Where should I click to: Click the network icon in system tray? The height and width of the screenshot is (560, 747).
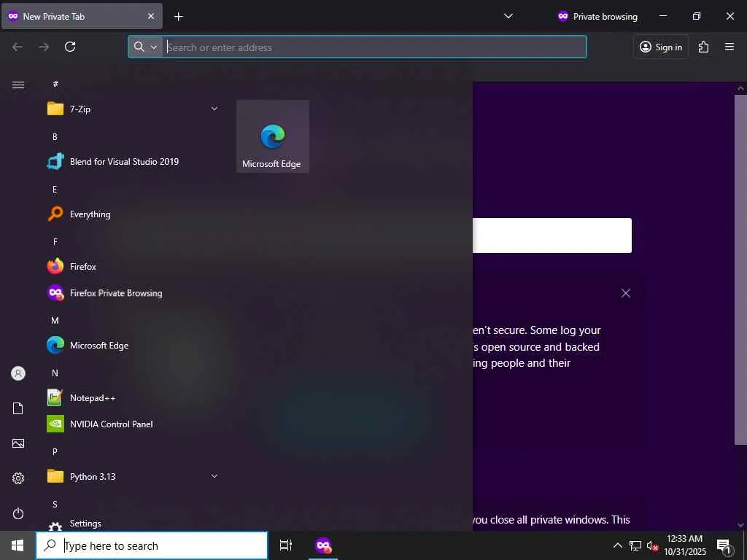635,545
